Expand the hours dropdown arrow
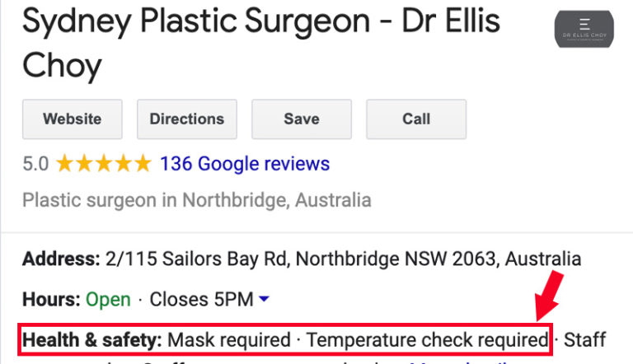The width and height of the screenshot is (633, 364). (x=264, y=299)
